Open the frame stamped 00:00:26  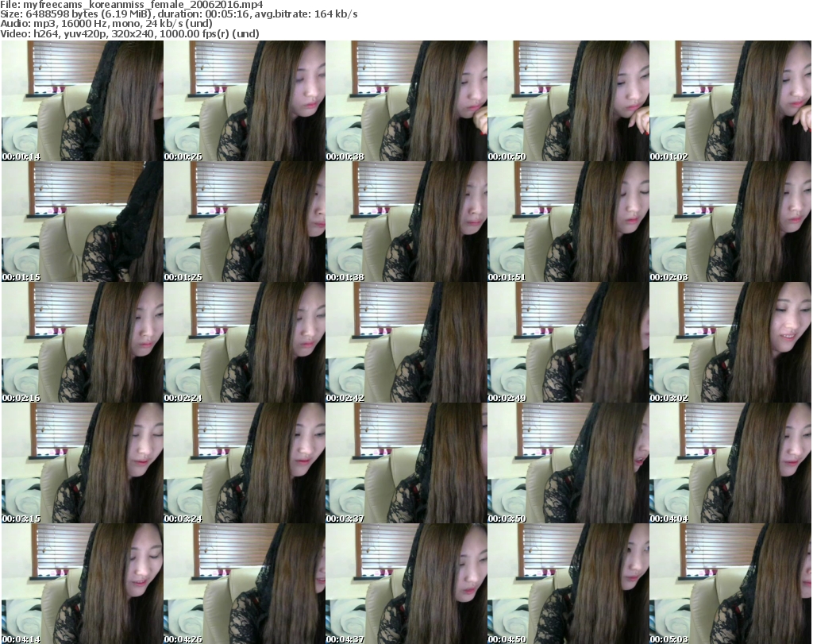[x=245, y=101]
